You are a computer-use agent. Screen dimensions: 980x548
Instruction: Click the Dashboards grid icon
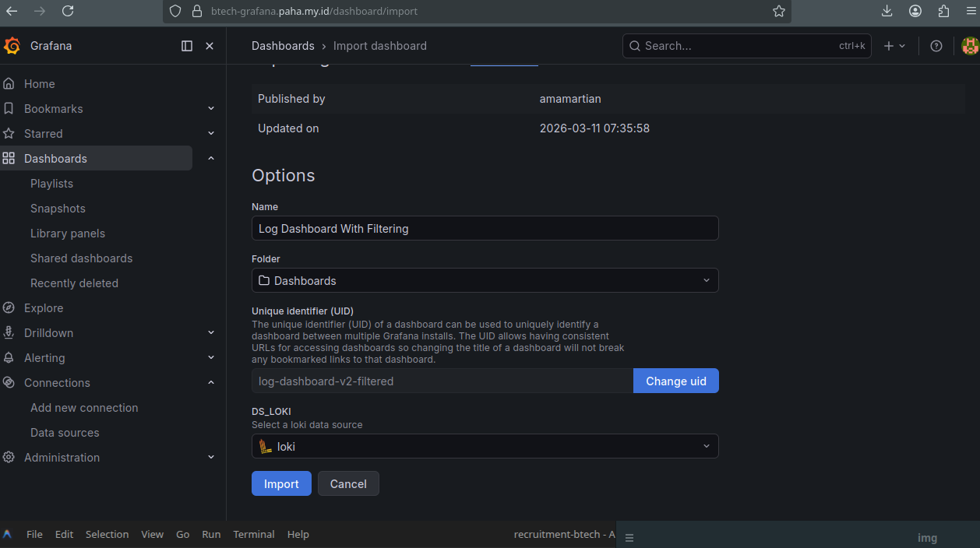9,158
